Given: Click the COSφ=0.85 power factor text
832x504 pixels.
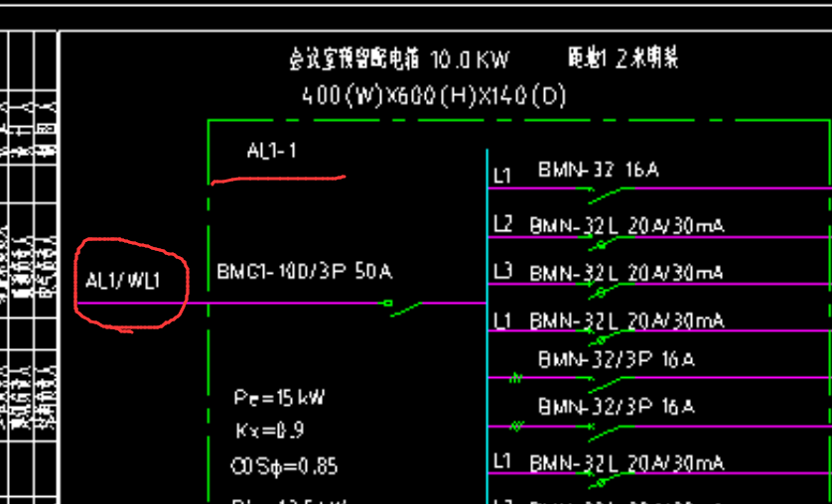Looking at the screenshot, I should (284, 466).
